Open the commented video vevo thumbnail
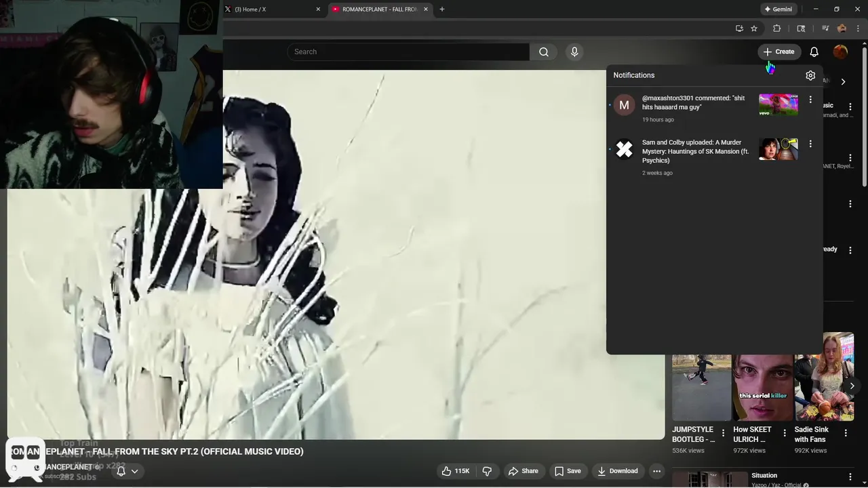 click(778, 105)
